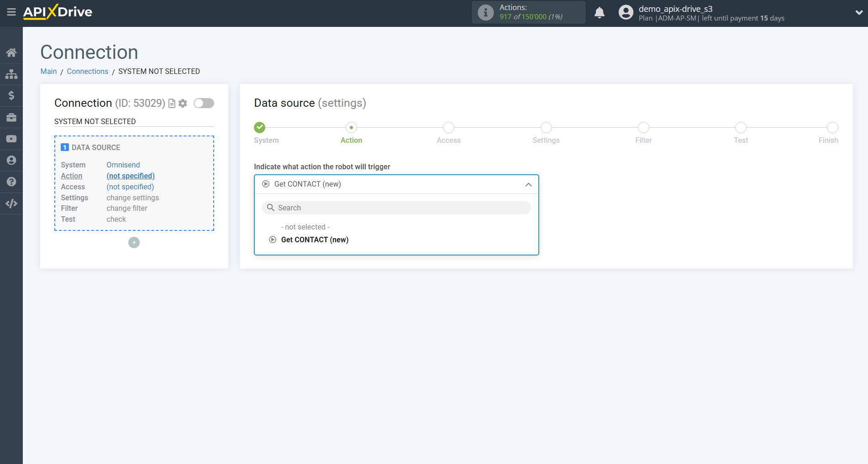Open the connection settings gear icon
Viewport: 868px width, 464px height.
click(183, 103)
